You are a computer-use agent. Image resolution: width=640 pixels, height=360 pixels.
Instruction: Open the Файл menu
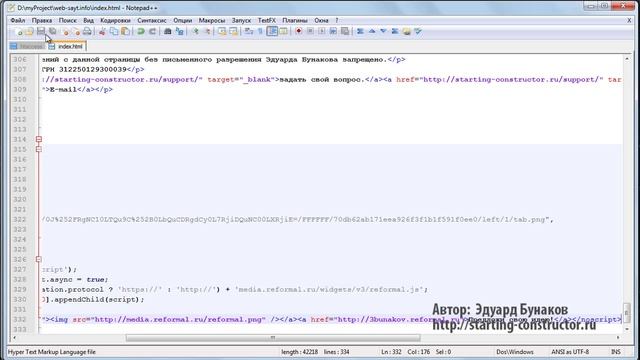18,20
